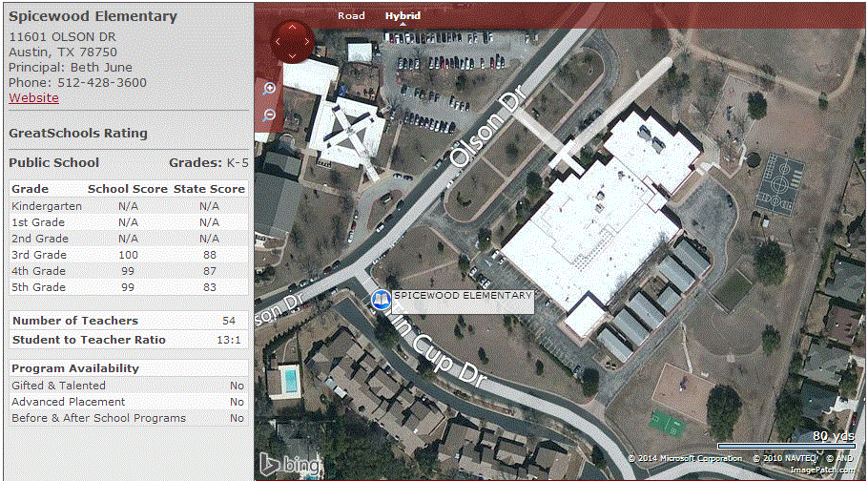Click the Bing logo on the map

tap(290, 465)
